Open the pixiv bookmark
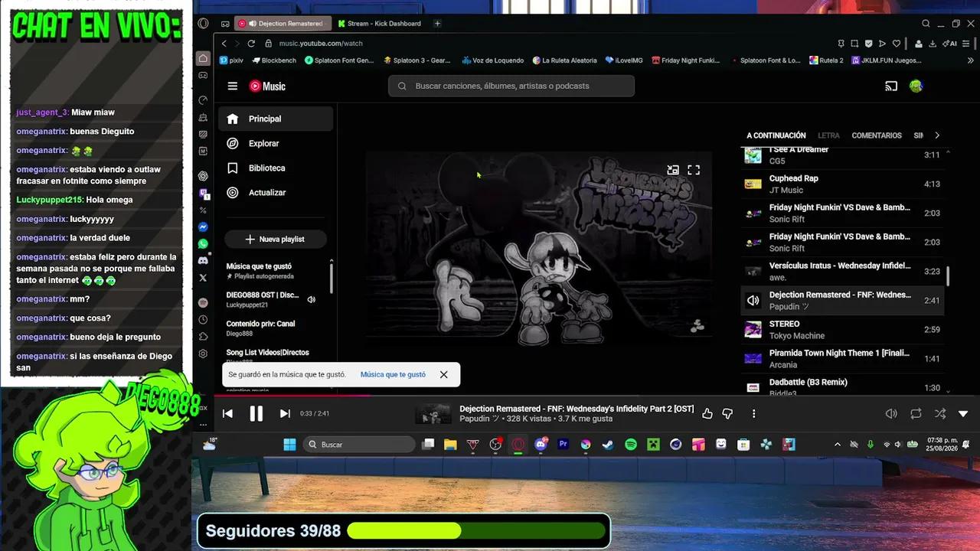This screenshot has width=980, height=551. point(231,60)
